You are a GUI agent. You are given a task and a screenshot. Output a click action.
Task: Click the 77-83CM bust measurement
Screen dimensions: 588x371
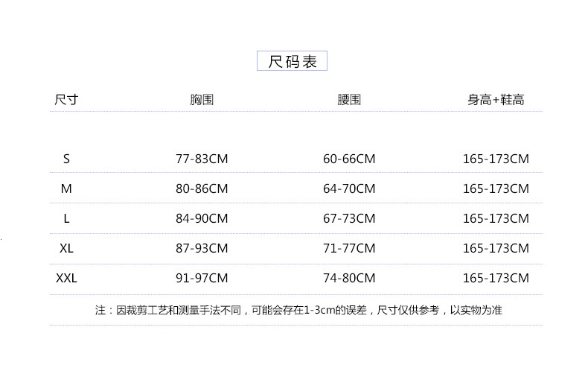pos(202,159)
